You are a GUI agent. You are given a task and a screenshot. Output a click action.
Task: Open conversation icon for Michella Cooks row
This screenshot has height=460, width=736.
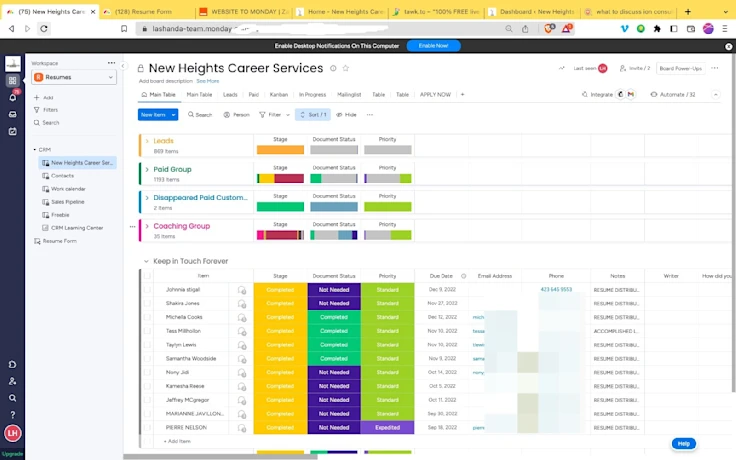(x=242, y=318)
